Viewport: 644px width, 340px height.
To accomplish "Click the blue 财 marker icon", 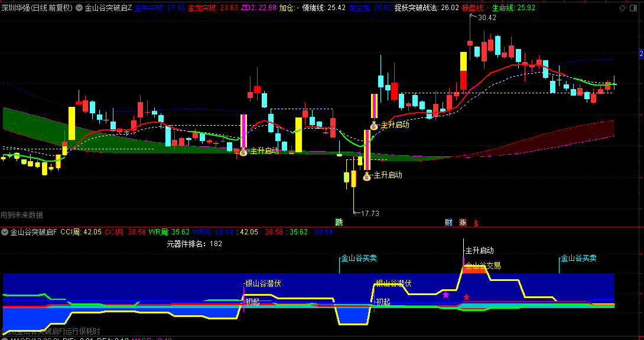I will (448, 223).
